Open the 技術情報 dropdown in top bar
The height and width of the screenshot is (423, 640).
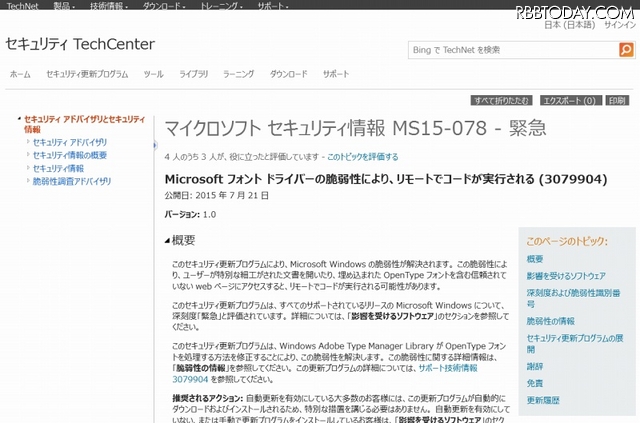click(109, 6)
